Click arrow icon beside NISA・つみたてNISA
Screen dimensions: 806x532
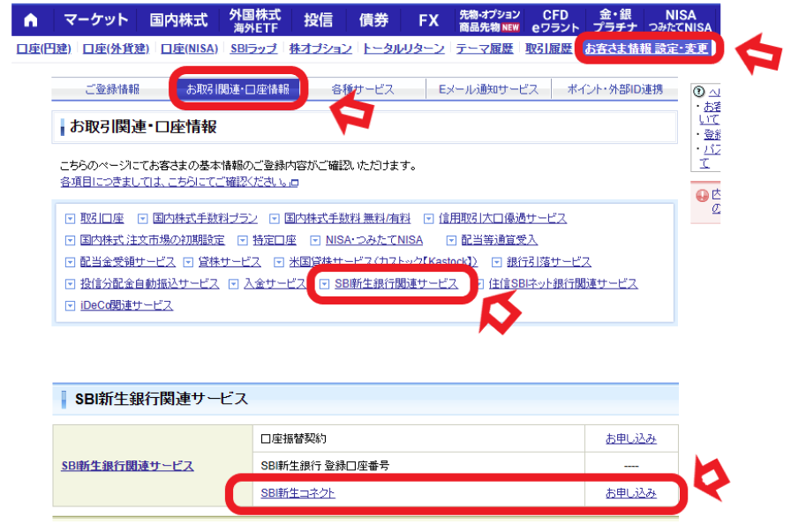pos(315,241)
